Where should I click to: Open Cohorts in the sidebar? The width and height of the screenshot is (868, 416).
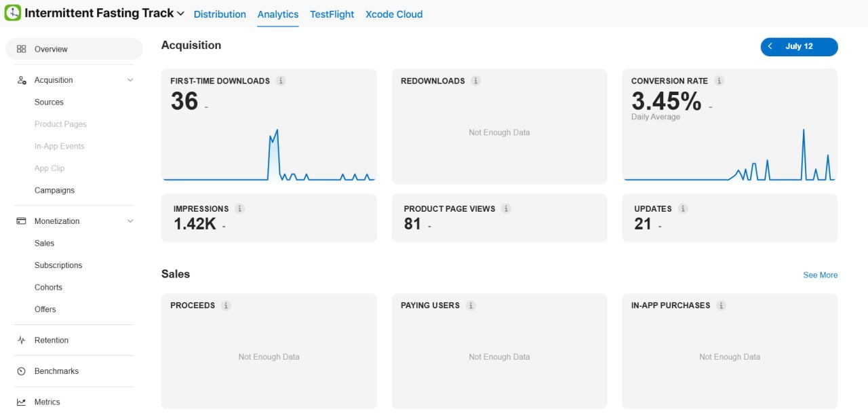48,287
